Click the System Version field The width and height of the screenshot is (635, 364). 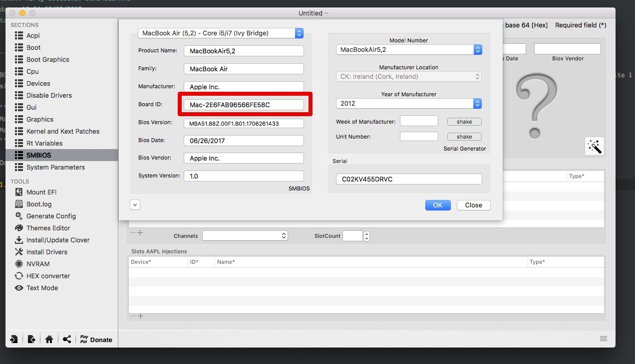coord(244,176)
